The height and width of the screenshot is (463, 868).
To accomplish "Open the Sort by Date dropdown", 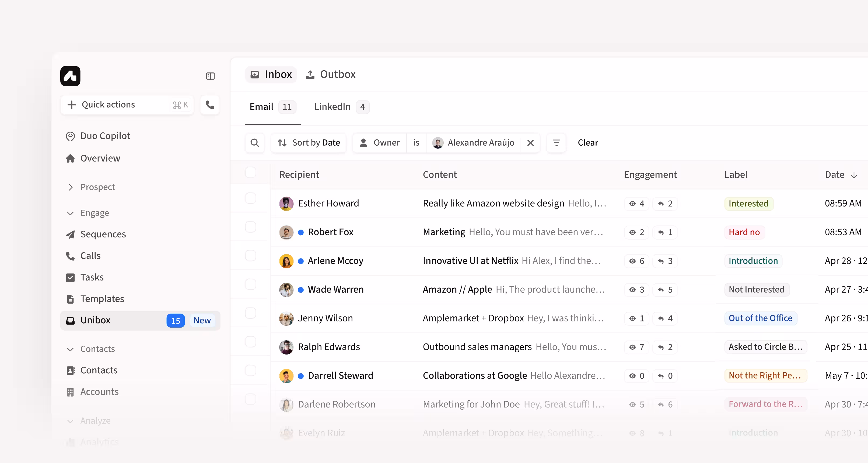I will (x=309, y=143).
